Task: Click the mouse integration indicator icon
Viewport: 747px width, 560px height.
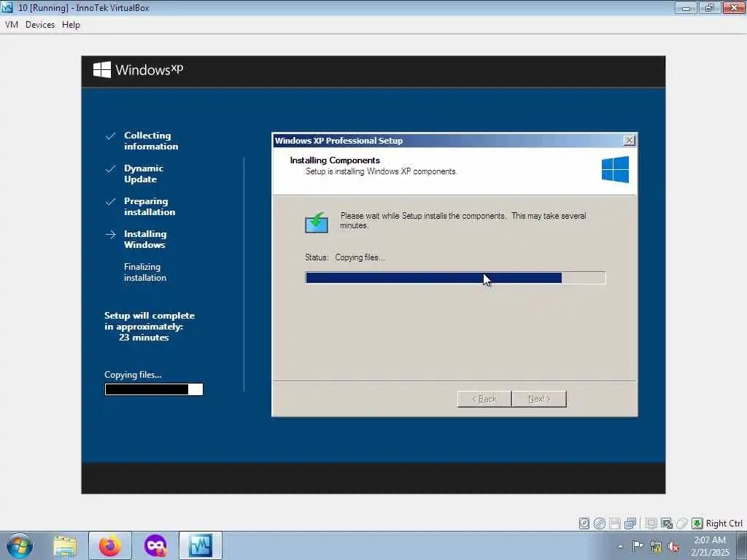Action: (x=682, y=524)
